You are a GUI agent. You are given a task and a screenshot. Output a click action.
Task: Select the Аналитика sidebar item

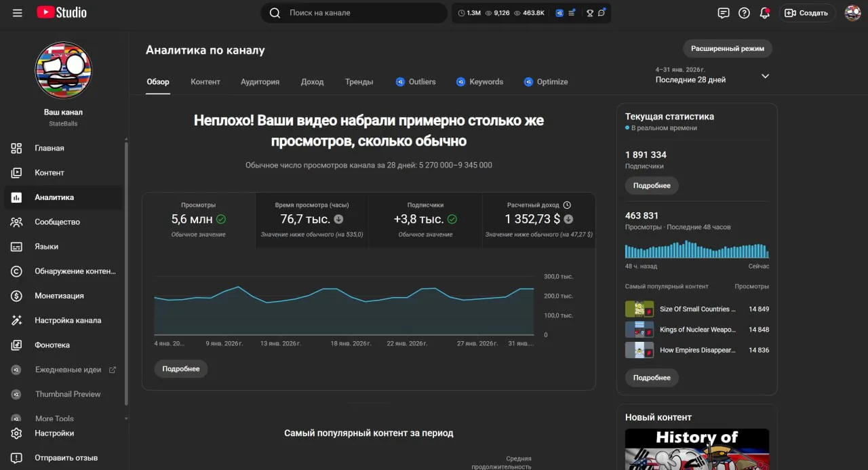point(64,197)
